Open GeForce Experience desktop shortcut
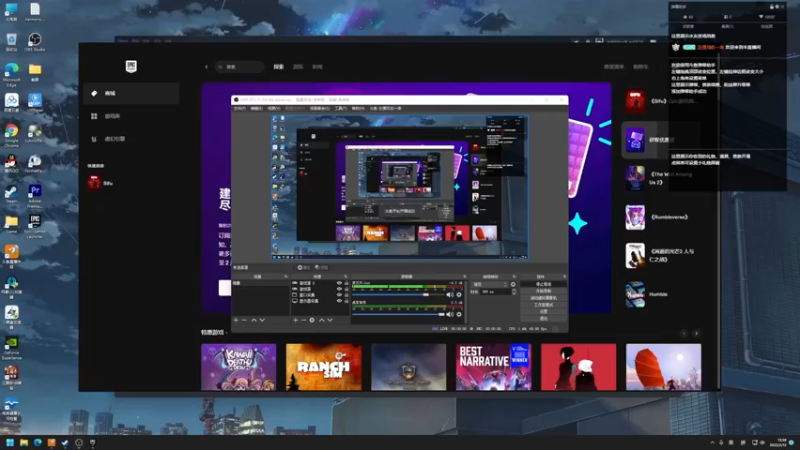 (11, 347)
